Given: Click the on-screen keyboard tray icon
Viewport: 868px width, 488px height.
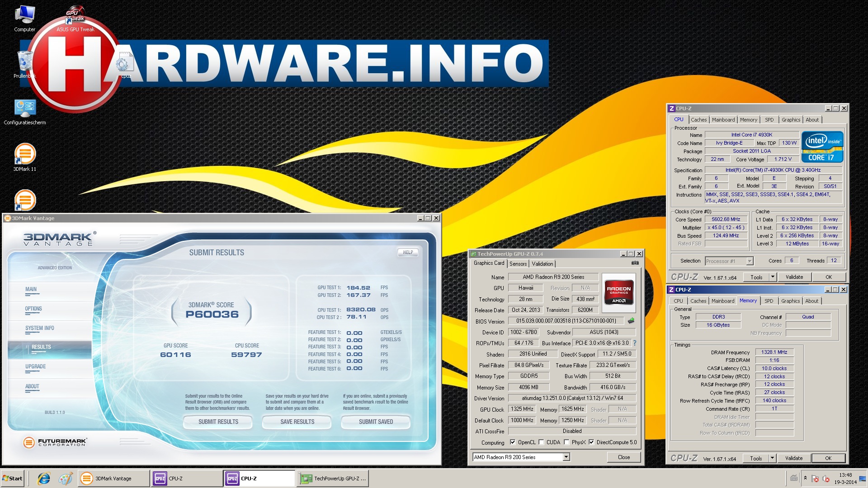Looking at the screenshot, I should click(x=793, y=479).
